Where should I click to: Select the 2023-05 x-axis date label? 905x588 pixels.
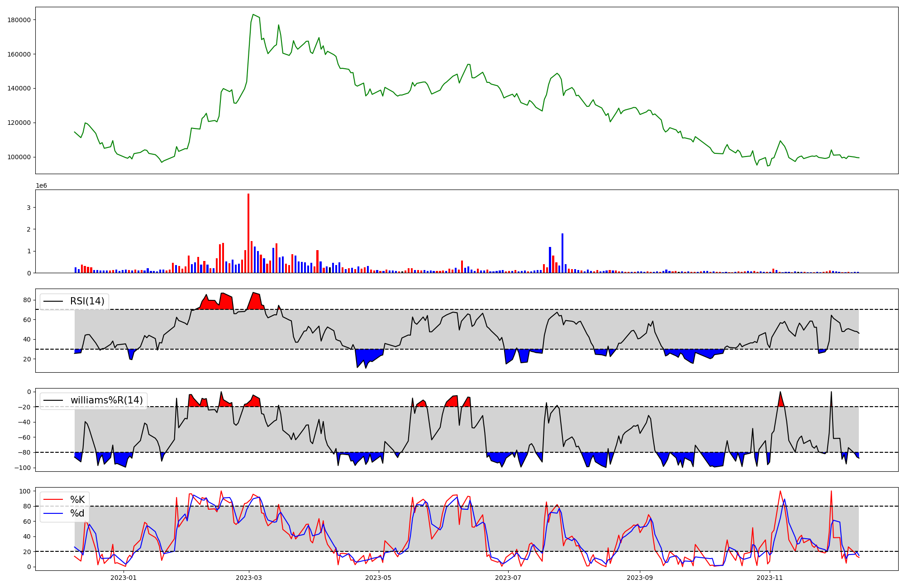pyautogui.click(x=378, y=578)
